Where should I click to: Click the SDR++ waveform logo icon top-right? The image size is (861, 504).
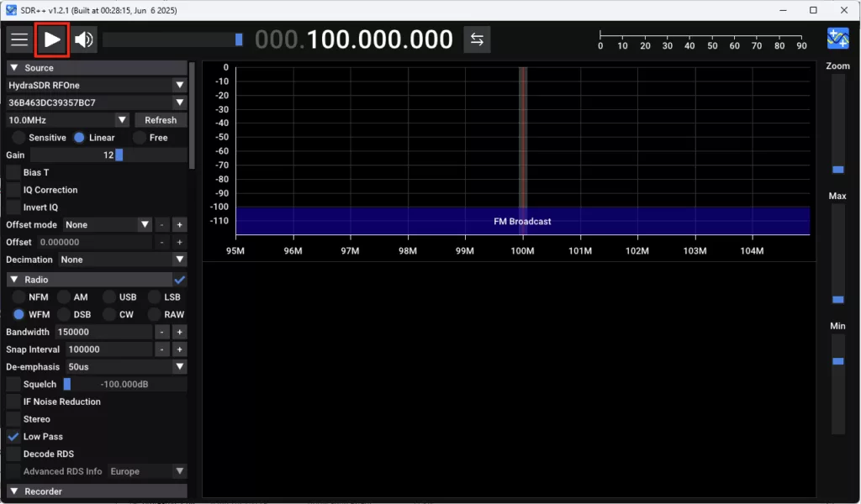(x=837, y=37)
